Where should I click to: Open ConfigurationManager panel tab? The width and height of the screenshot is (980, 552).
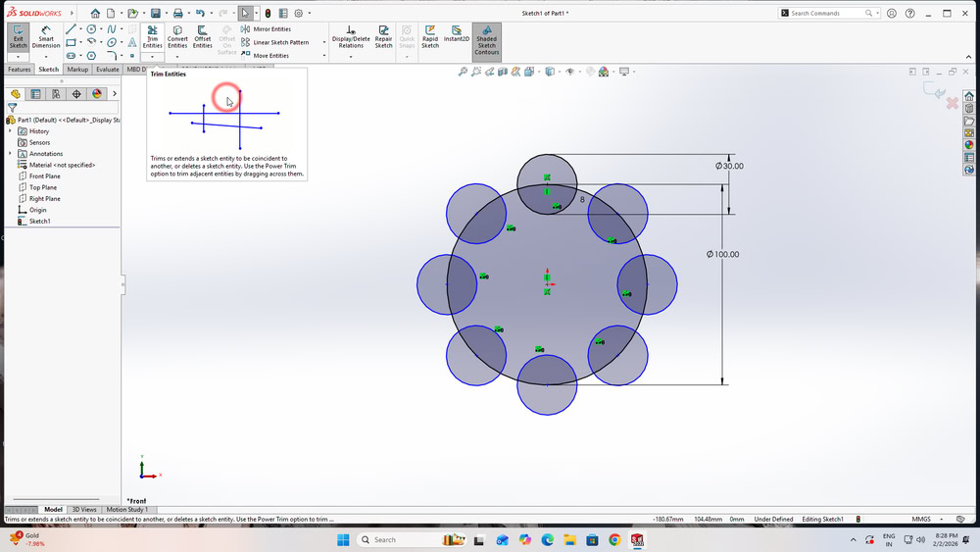pos(56,94)
